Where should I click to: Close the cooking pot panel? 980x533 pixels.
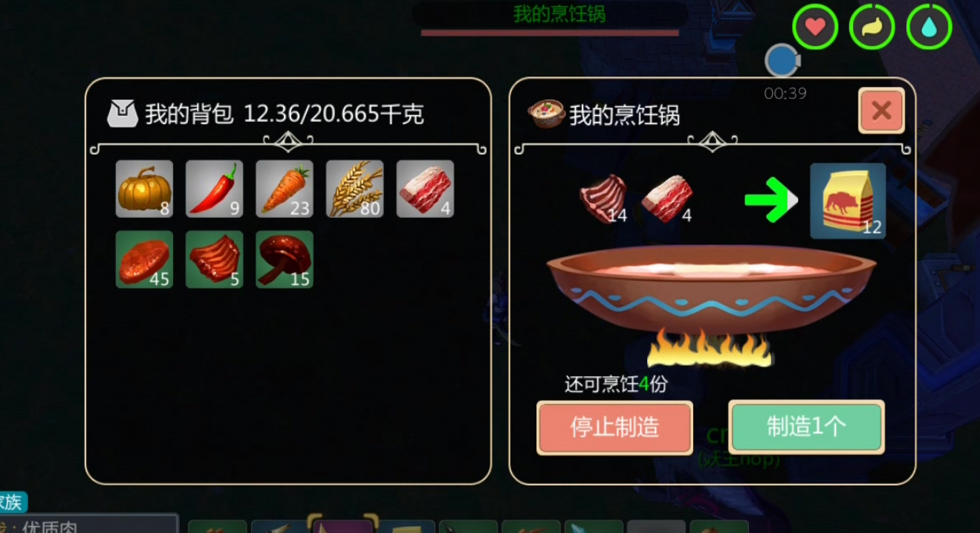pyautogui.click(x=881, y=111)
